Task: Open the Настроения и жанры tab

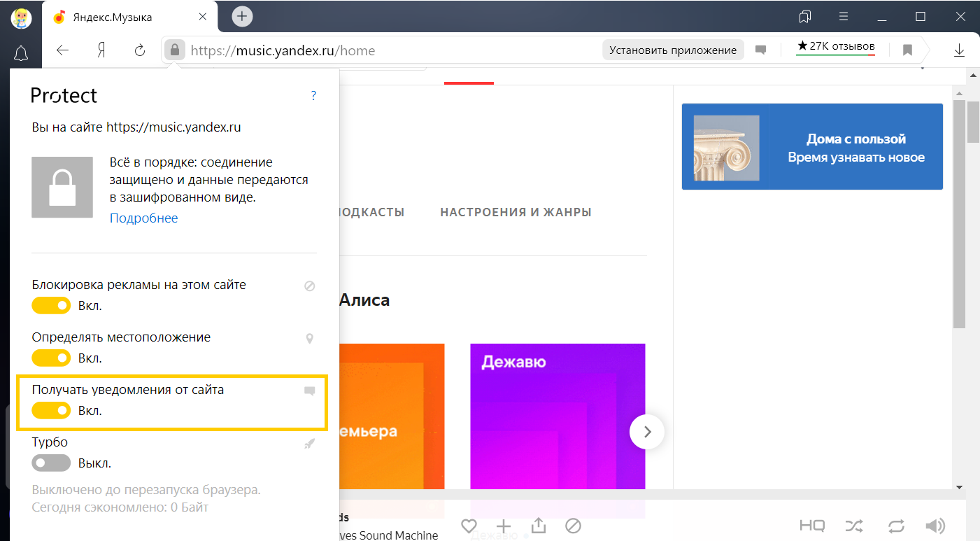Action: coord(516,212)
